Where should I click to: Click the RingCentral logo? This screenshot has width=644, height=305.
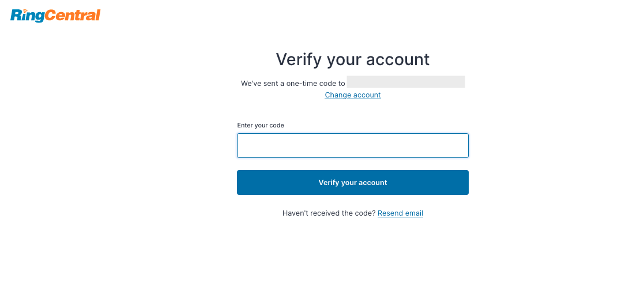[55, 16]
